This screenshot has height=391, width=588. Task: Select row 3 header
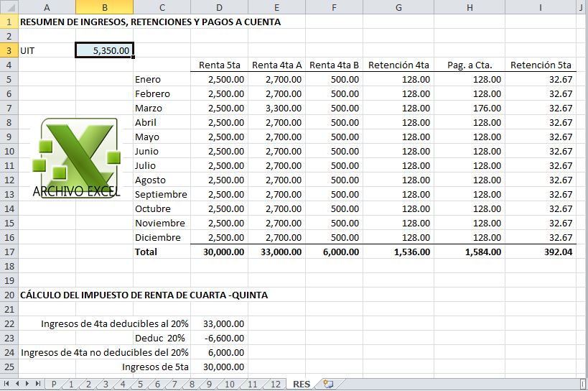[9, 50]
